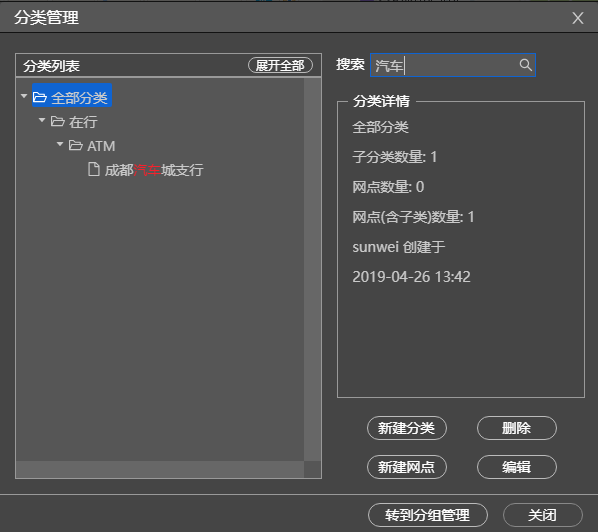Viewport: 598px width, 532px height.
Task: Collapse the ATM tree node arrow
Action: [60, 144]
